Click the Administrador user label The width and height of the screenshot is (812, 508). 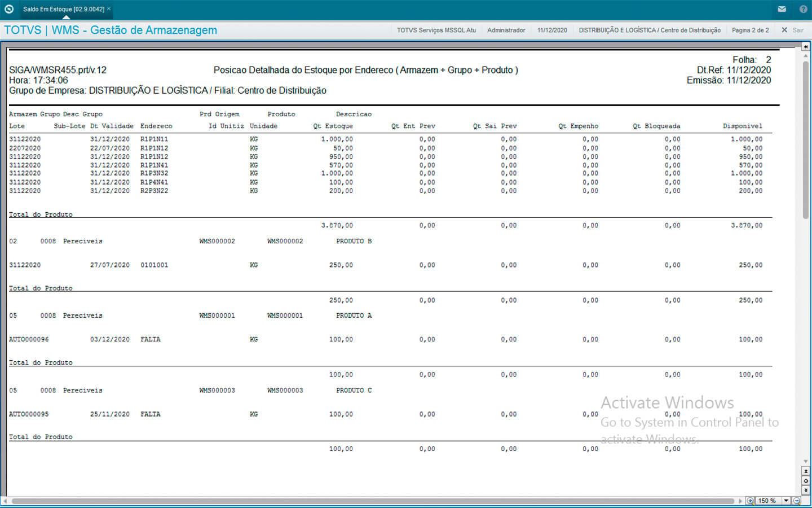(x=506, y=30)
